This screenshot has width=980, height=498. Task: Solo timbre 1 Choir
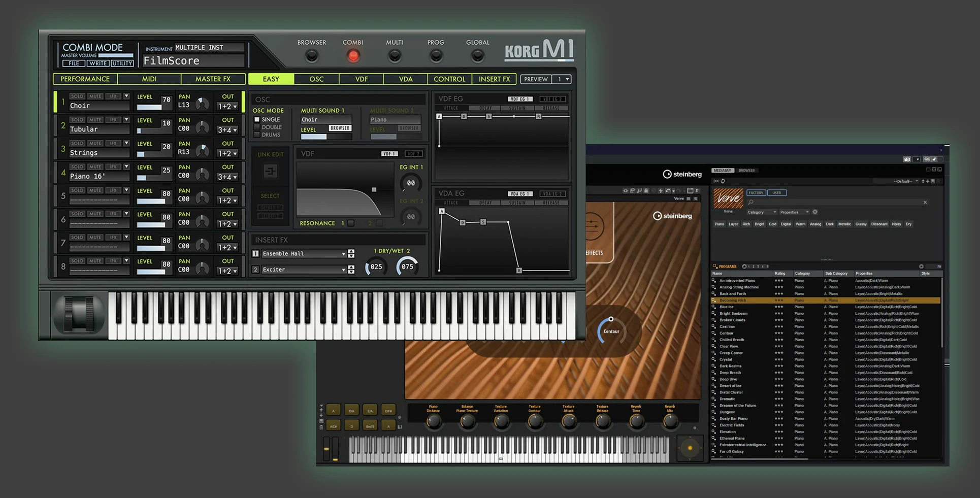coord(77,96)
